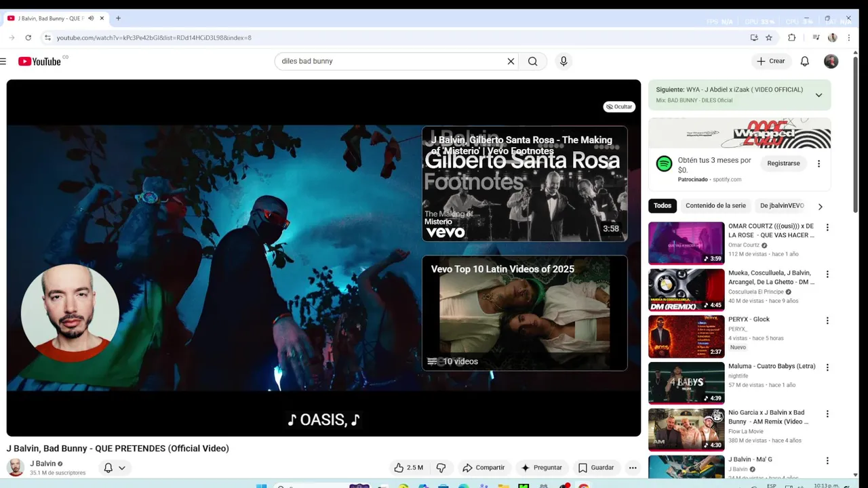Open more actions for the video
Image resolution: width=868 pixels, height=488 pixels.
click(x=633, y=468)
